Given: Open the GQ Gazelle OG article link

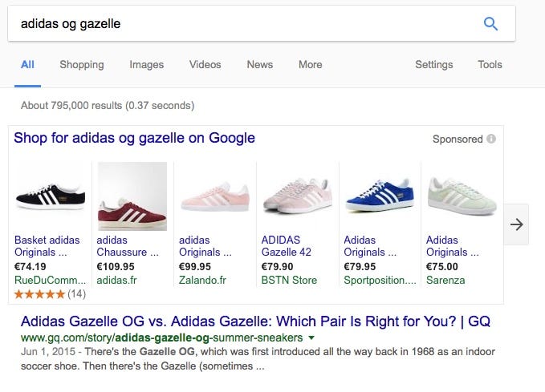Looking at the screenshot, I should click(255, 321).
